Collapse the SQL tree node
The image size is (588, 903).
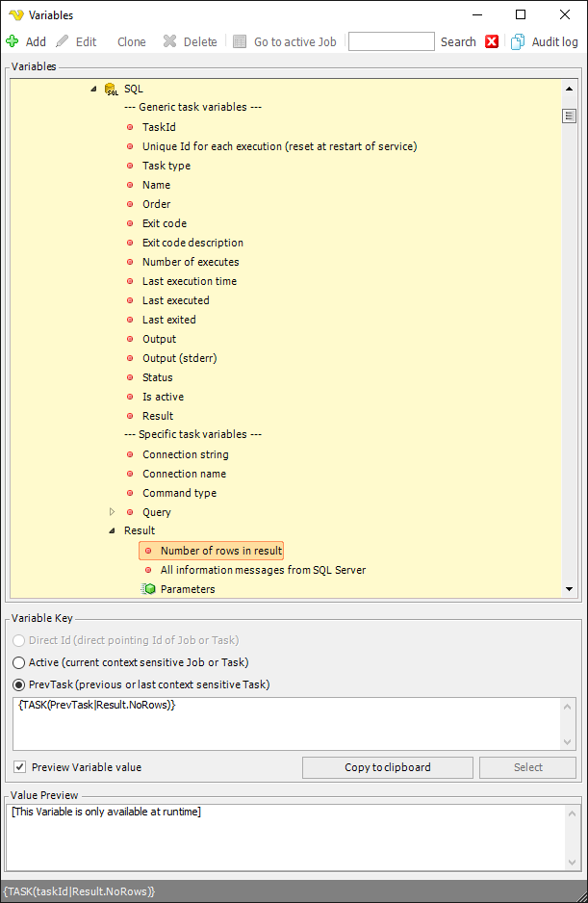pyautogui.click(x=93, y=89)
